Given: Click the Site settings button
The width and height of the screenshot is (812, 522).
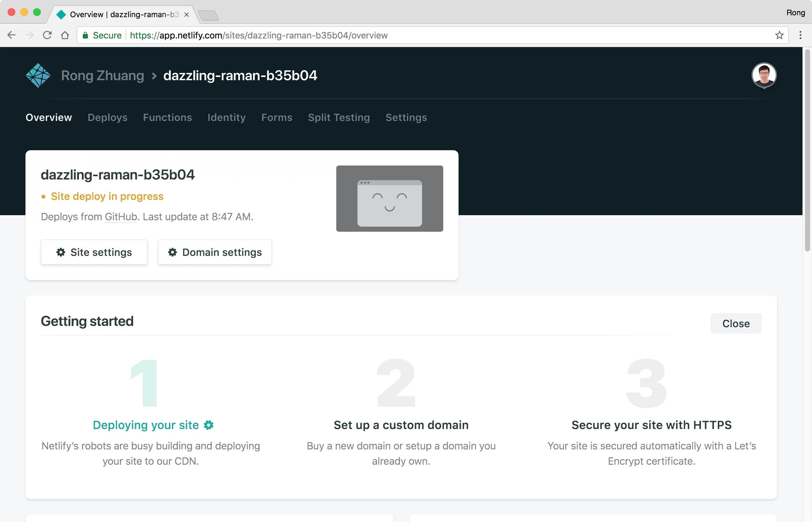Looking at the screenshot, I should coord(94,252).
